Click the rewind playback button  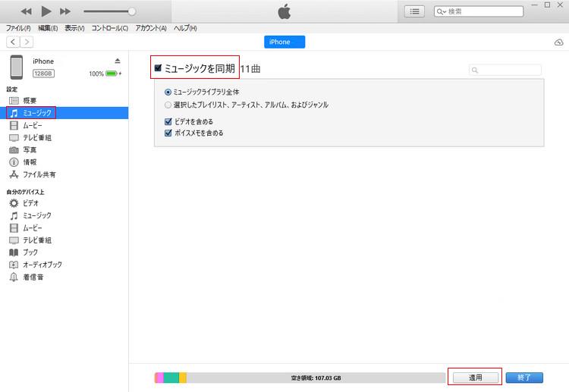click(26, 11)
